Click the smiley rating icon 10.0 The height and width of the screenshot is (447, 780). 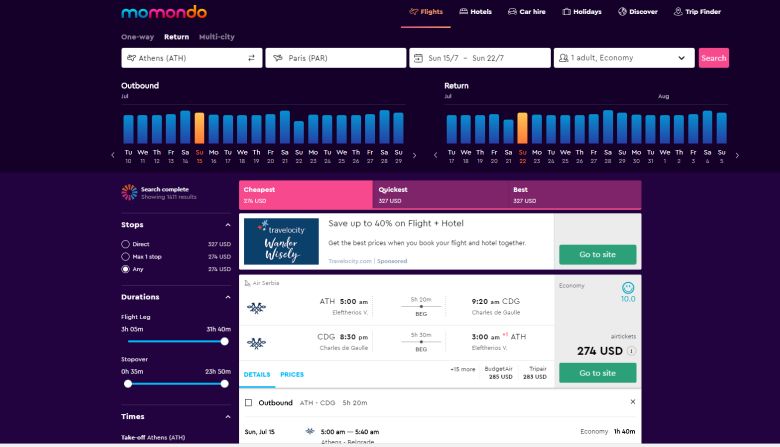pyautogui.click(x=628, y=287)
